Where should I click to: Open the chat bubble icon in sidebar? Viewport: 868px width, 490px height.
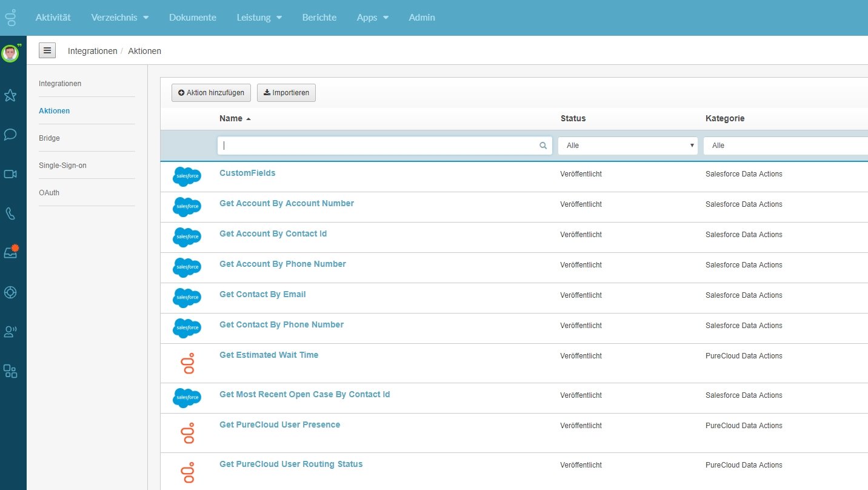pos(10,135)
